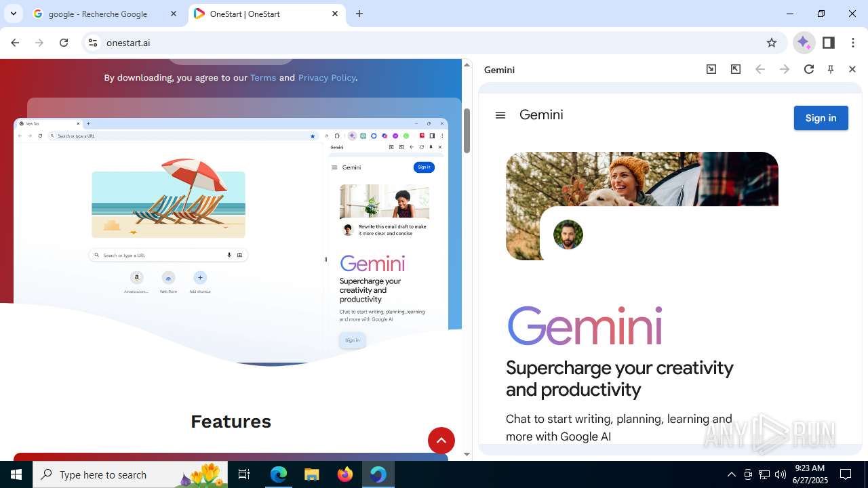The width and height of the screenshot is (868, 488).
Task: Expand the Gemini panel to full view
Action: point(736,69)
